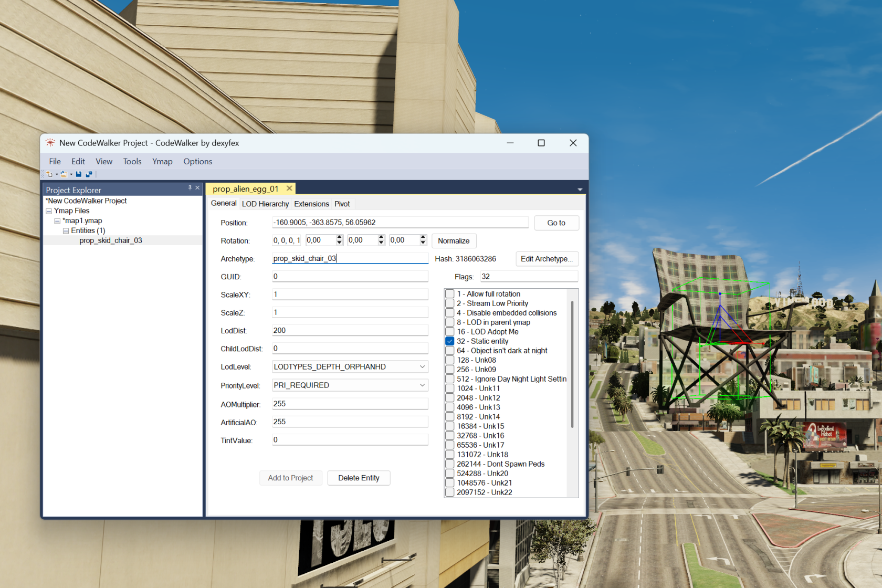Click the Save All toolbar icon
The height and width of the screenshot is (588, 882).
(x=89, y=174)
